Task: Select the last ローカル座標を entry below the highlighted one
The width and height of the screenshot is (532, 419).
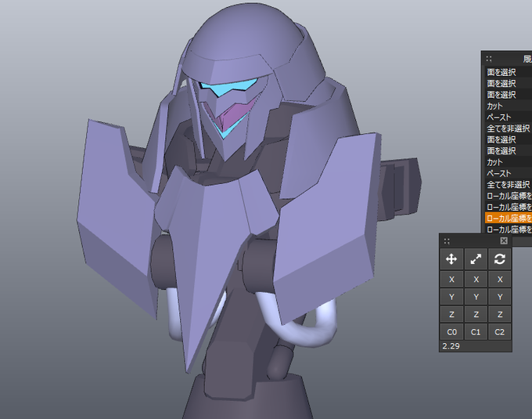Action: (509, 229)
